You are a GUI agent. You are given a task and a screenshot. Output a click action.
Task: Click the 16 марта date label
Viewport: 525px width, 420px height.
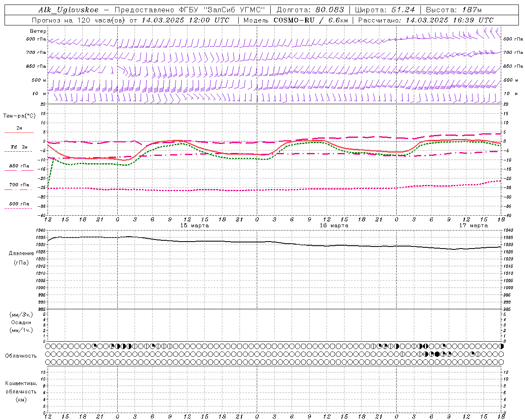point(334,226)
